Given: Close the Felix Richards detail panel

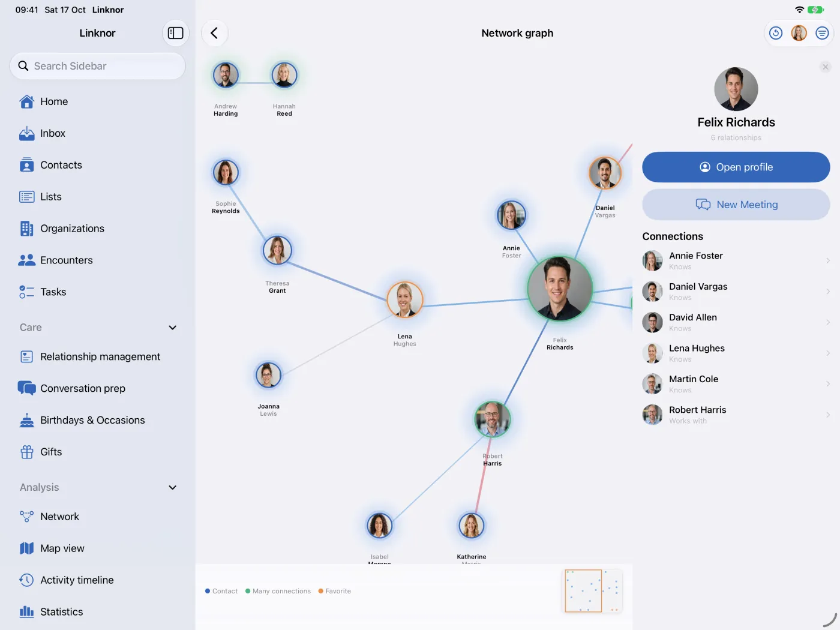Looking at the screenshot, I should point(826,67).
